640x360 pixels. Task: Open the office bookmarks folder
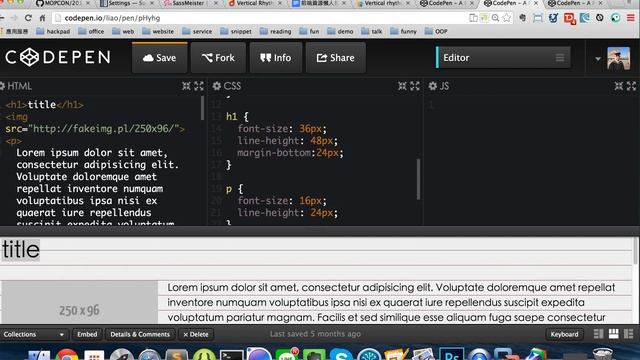click(91, 31)
